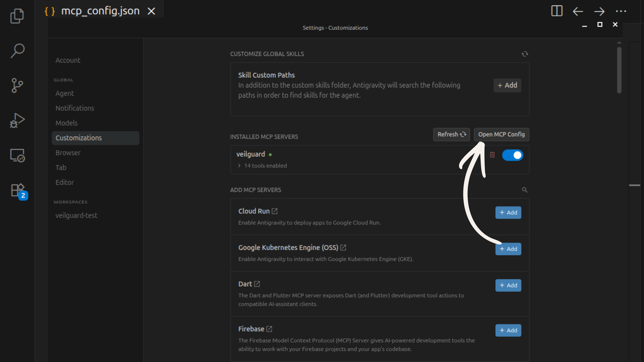
Task: Add the Dart MCP server
Action: (508, 285)
